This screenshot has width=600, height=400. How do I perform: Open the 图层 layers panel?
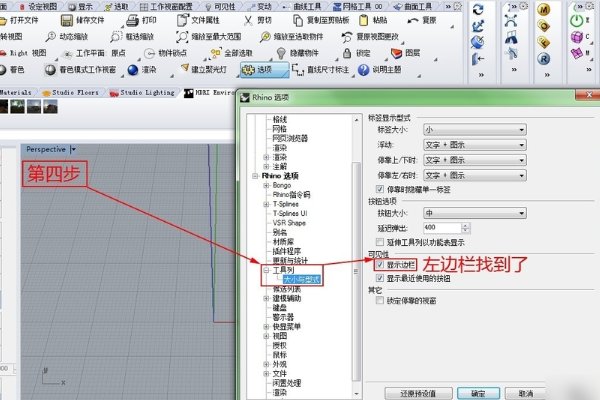point(406,53)
